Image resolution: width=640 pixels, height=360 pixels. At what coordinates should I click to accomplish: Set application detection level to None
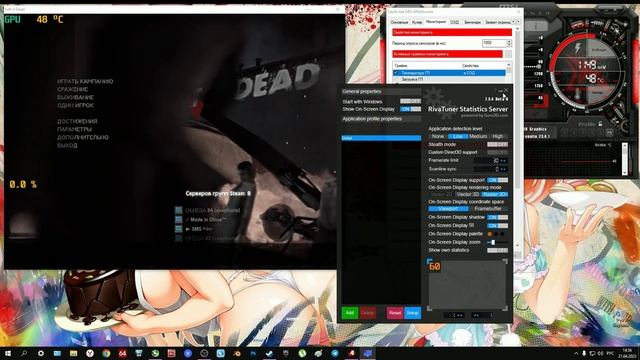(x=438, y=136)
